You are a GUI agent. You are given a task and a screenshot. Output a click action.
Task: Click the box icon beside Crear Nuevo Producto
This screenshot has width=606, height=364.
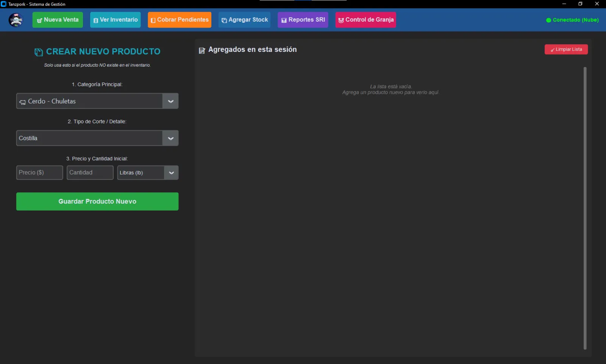(x=39, y=52)
